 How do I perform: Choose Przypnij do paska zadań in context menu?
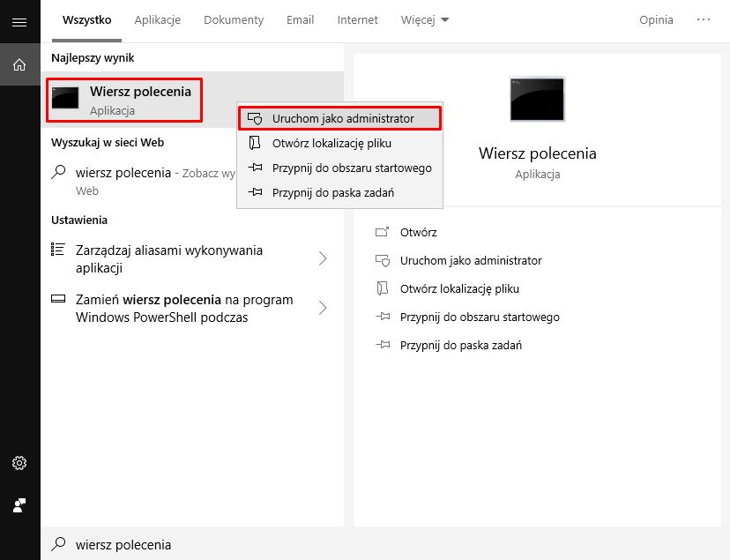pos(339,192)
